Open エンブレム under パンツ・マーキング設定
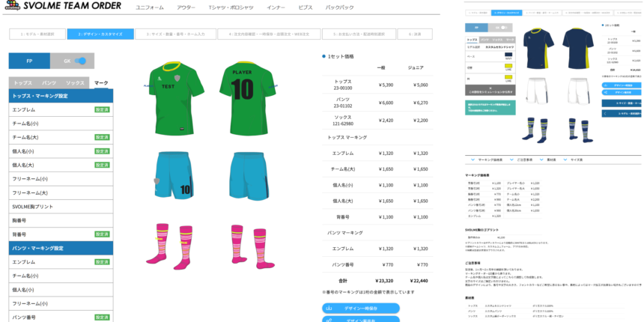 pos(61,261)
